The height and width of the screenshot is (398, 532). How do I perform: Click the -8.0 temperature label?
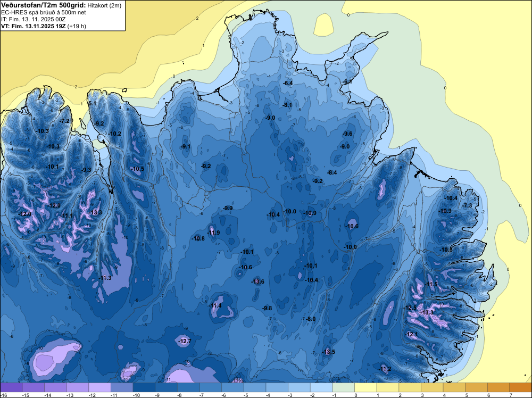point(311,319)
